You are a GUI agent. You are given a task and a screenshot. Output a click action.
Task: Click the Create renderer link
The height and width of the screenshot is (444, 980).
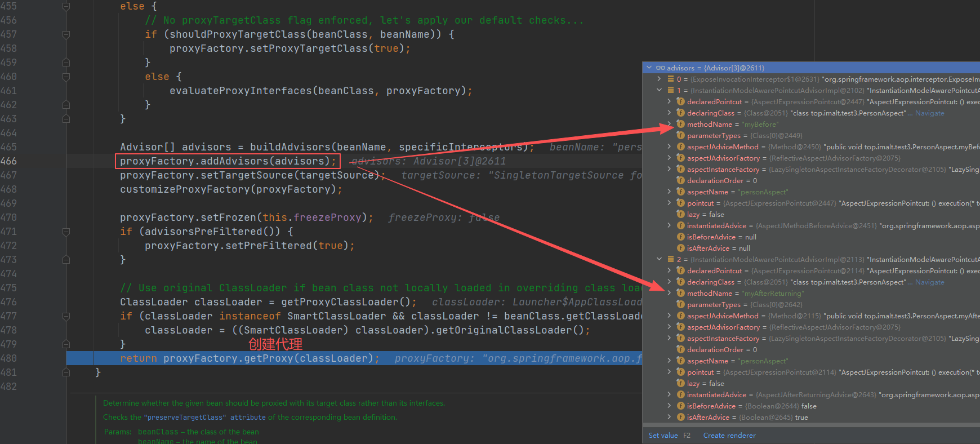coord(729,436)
